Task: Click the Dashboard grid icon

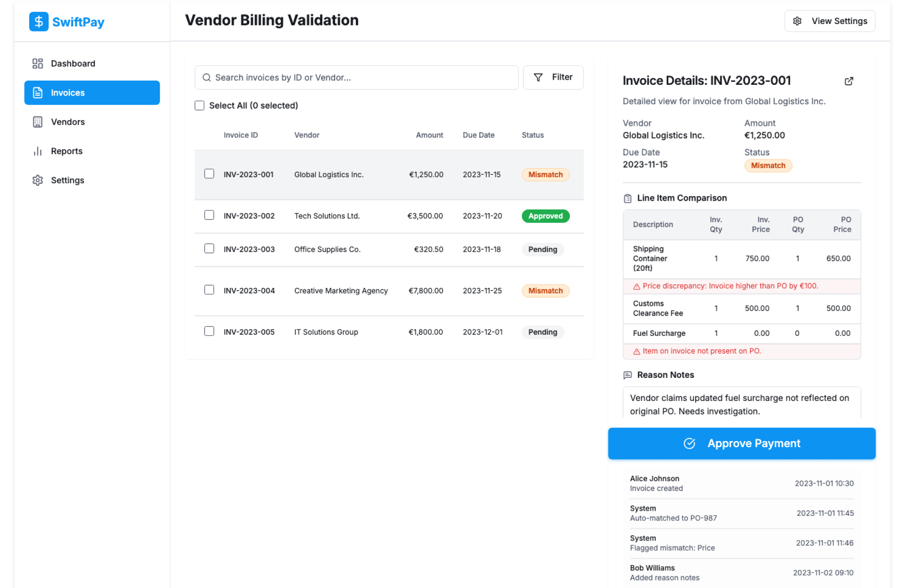Action: pos(38,64)
